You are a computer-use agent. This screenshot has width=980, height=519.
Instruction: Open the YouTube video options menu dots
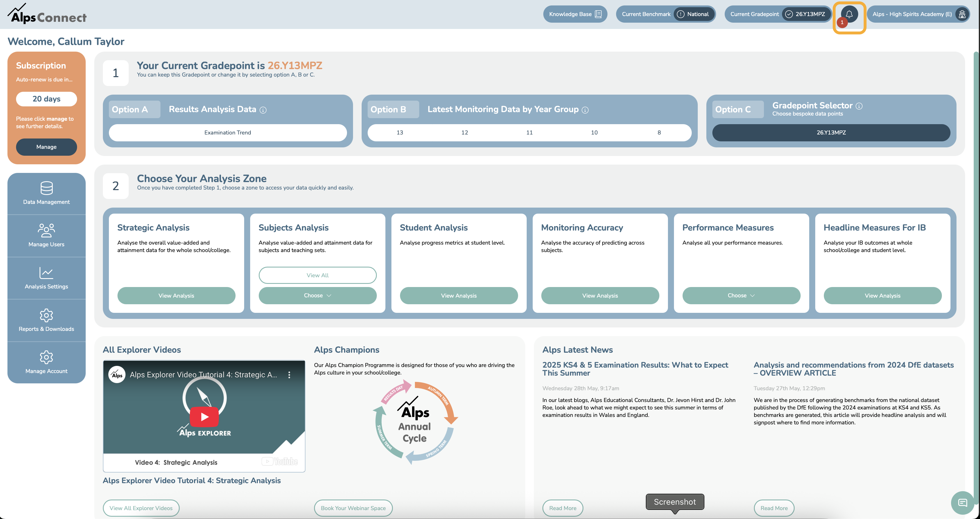coord(289,375)
